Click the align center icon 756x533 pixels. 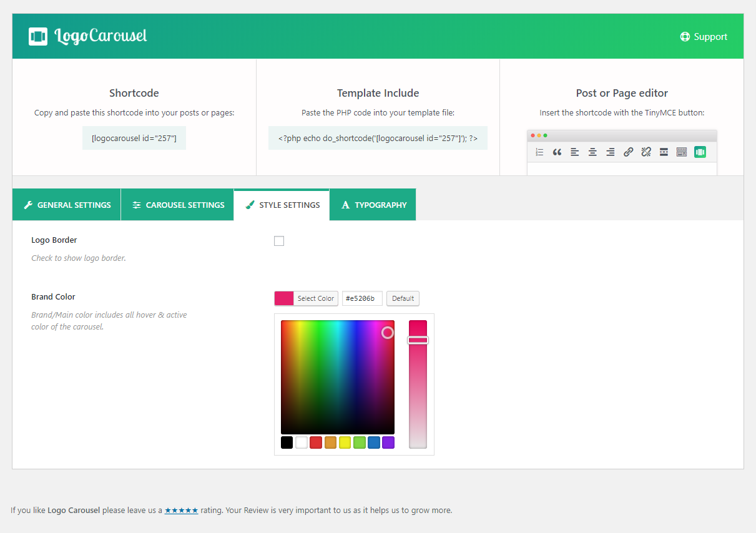[592, 152]
